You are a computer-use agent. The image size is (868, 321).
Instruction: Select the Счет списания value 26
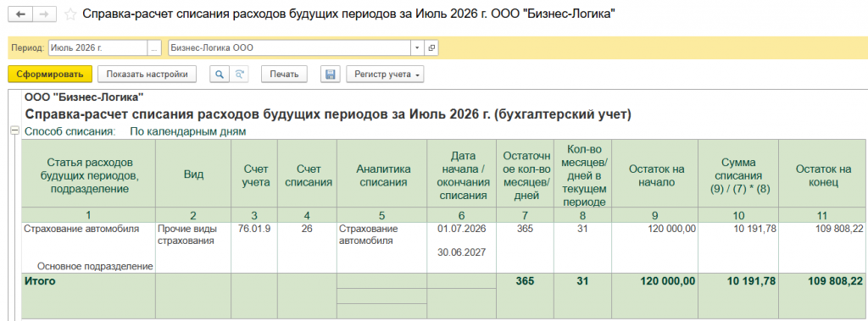coord(307,229)
